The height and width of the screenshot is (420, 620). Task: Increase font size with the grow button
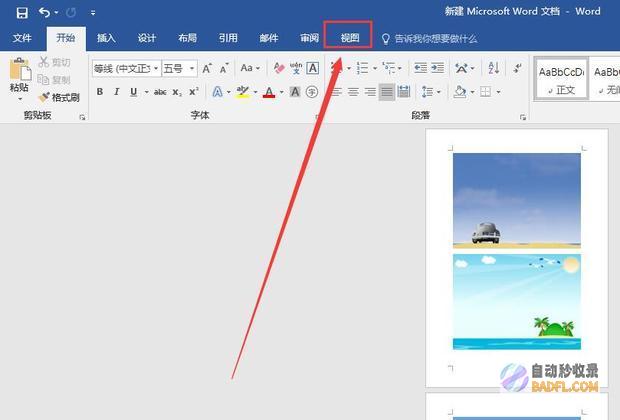pyautogui.click(x=207, y=69)
